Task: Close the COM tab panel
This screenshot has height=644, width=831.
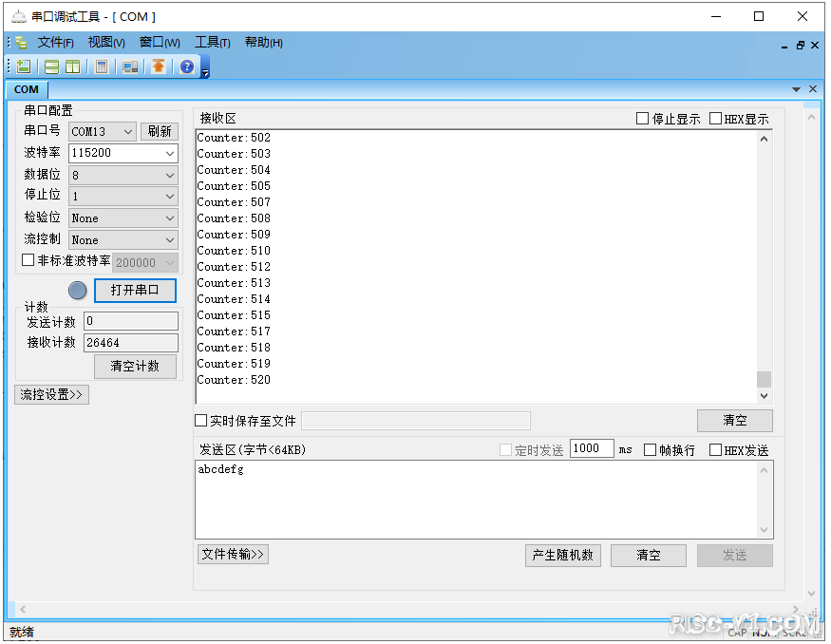Action: pos(813,89)
